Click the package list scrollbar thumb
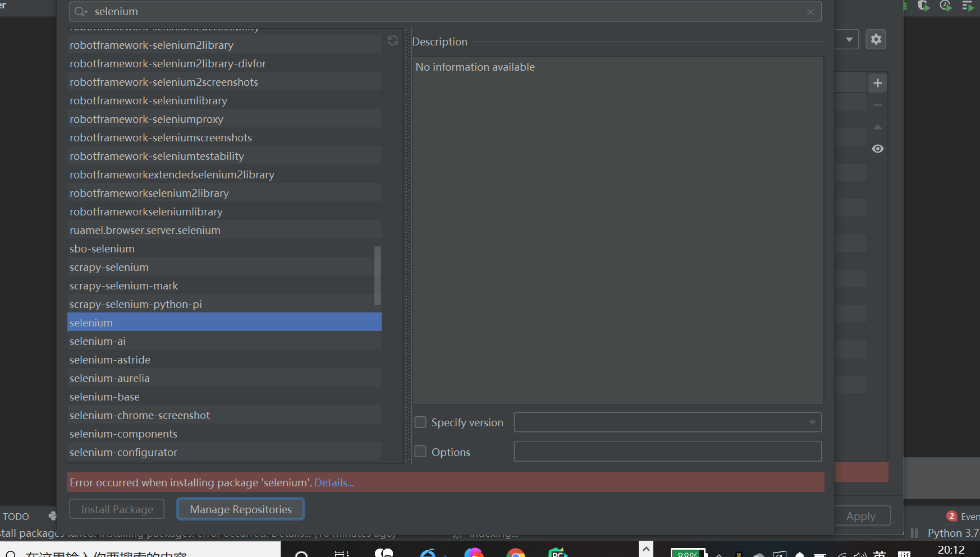Screen dimensions: 980x557 click(x=378, y=275)
